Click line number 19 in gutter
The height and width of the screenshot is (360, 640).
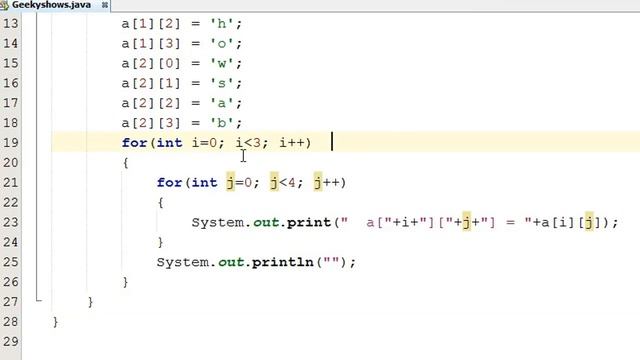tap(11, 143)
